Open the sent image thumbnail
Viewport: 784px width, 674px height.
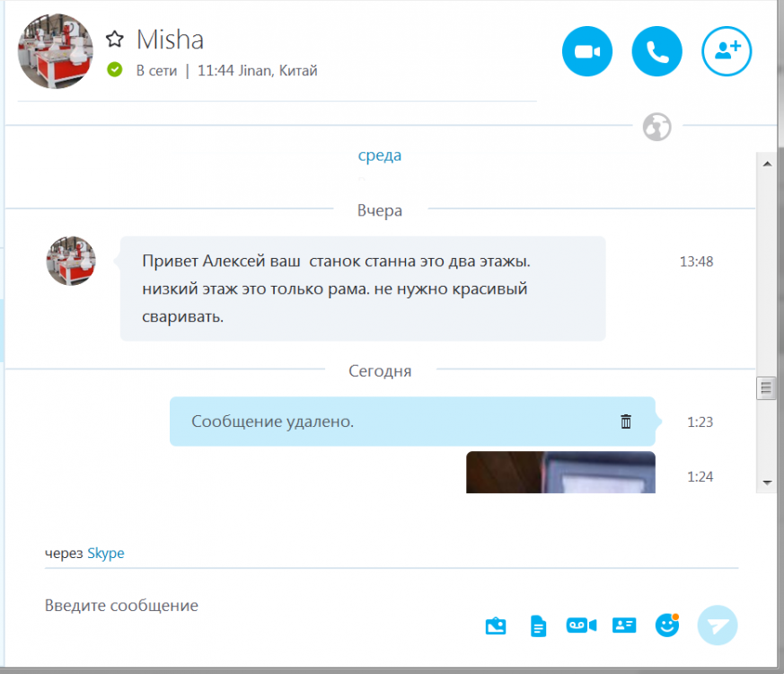(560, 473)
